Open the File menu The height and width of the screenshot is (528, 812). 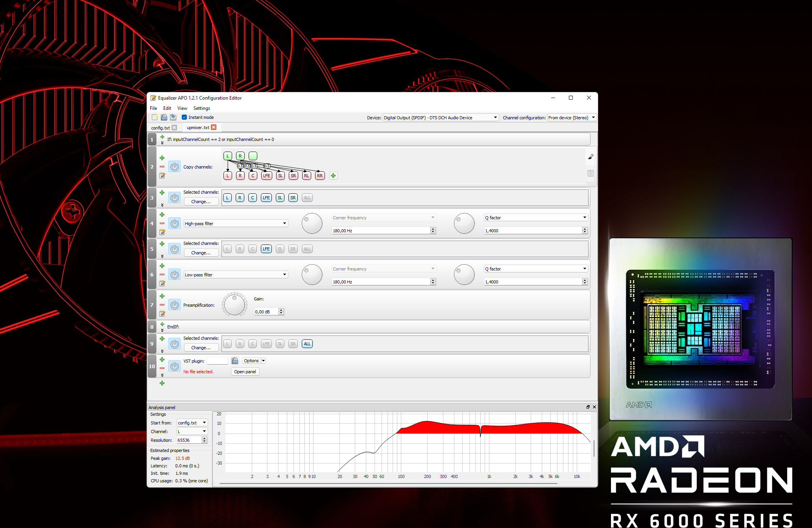[153, 108]
